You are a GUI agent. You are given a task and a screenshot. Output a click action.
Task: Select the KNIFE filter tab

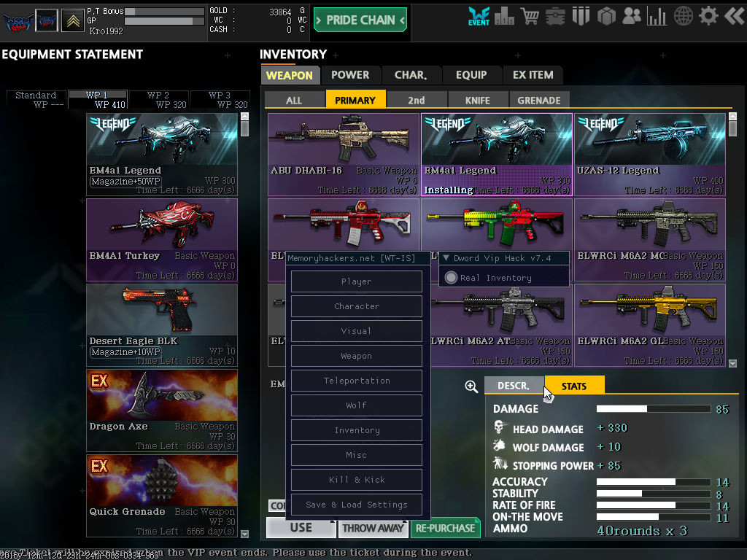(x=478, y=100)
